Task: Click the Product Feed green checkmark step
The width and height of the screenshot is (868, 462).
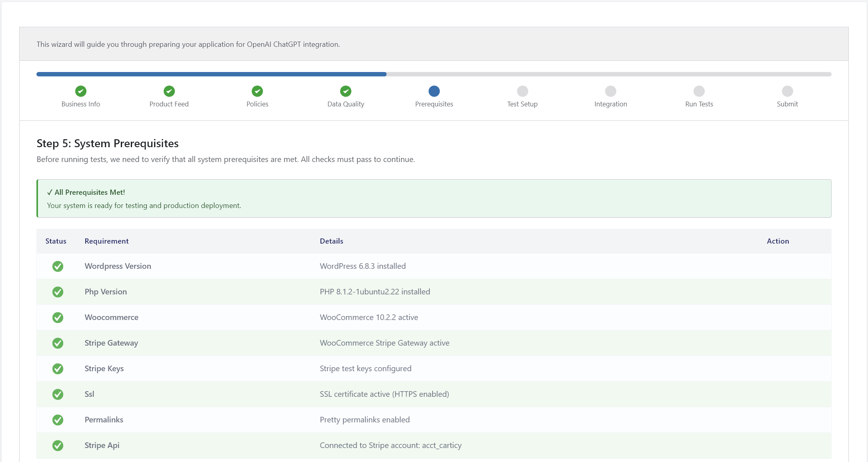Action: pos(169,91)
